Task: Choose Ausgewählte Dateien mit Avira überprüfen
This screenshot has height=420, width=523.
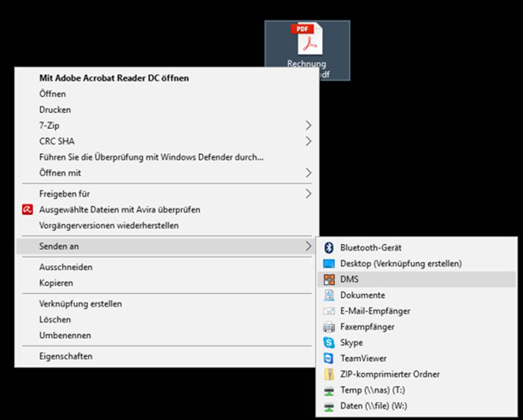Action: pos(167,210)
